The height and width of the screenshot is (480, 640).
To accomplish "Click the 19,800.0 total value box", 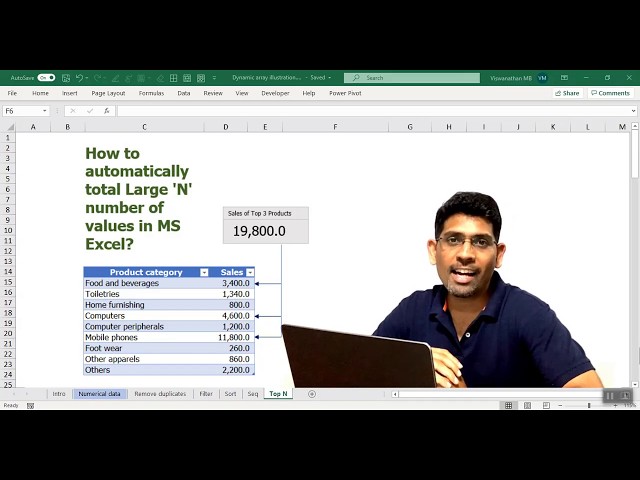I will point(266,231).
